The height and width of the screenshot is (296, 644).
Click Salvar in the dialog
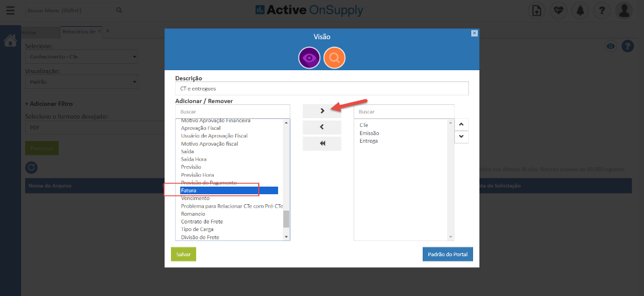(184, 254)
